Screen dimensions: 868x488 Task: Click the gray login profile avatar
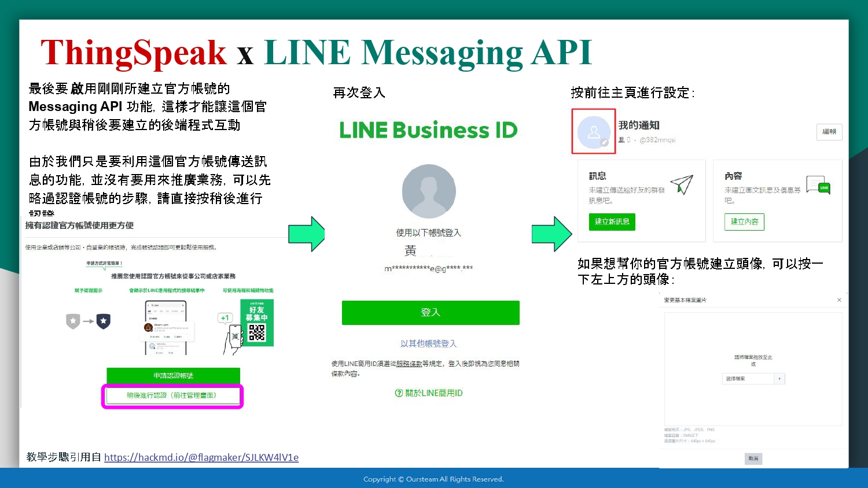(x=429, y=191)
